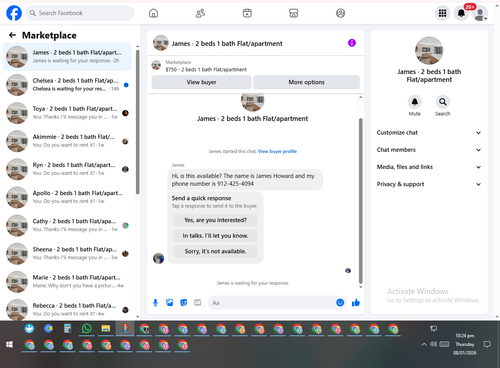Open Cathy's conversation in the chat list
This screenshot has height=368, width=500.
coord(67,225)
